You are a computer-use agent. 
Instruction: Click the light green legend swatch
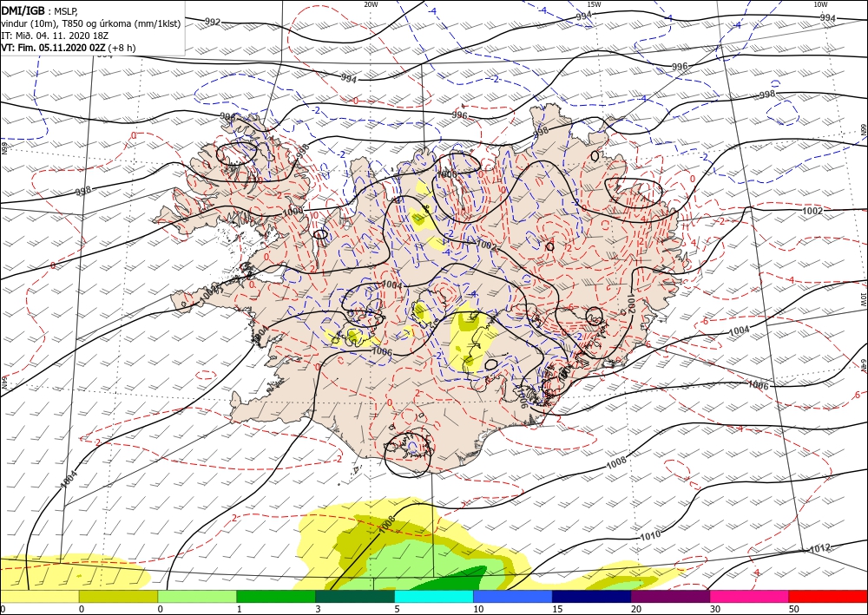(x=197, y=596)
